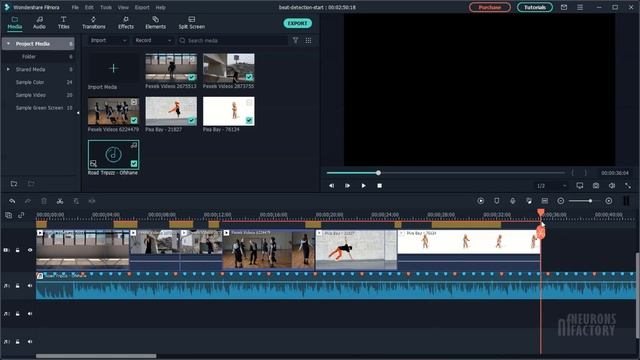
Task: Open the list options icon in title bar
Action: (x=580, y=7)
